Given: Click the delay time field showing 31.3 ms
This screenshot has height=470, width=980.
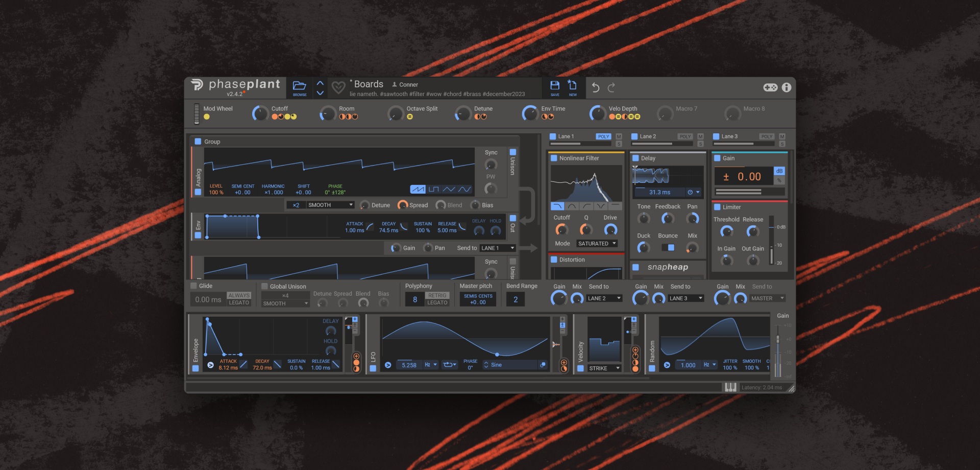Looking at the screenshot, I should (x=659, y=192).
